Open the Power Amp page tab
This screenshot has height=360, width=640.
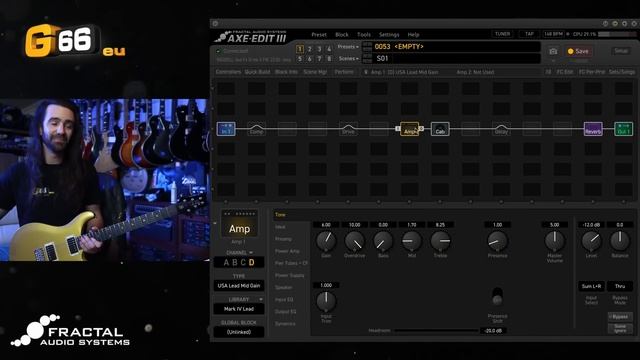[x=287, y=251]
